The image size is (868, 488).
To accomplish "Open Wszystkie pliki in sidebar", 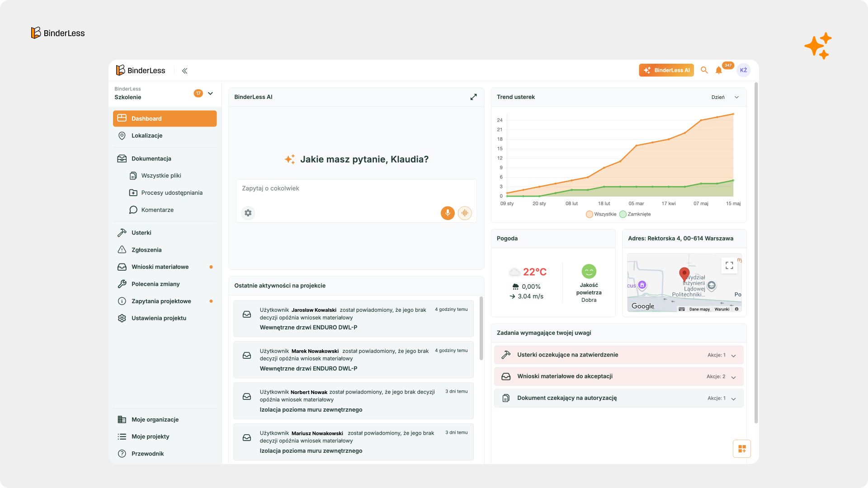I will 165,176.
